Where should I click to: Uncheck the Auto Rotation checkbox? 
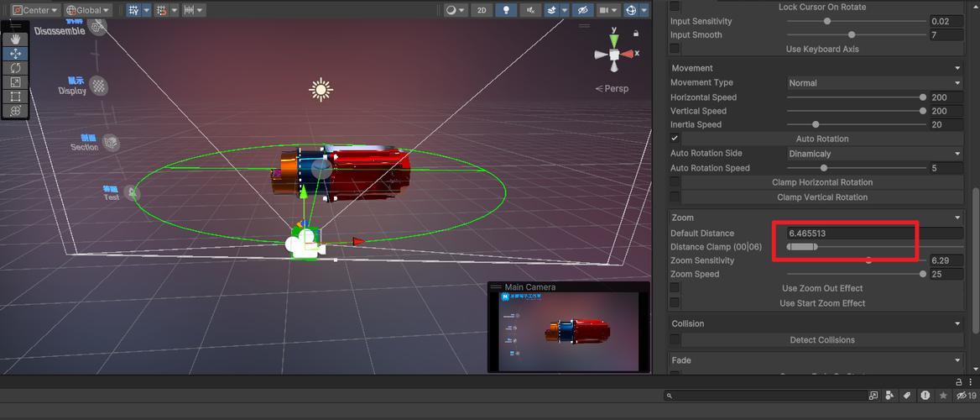coord(675,139)
